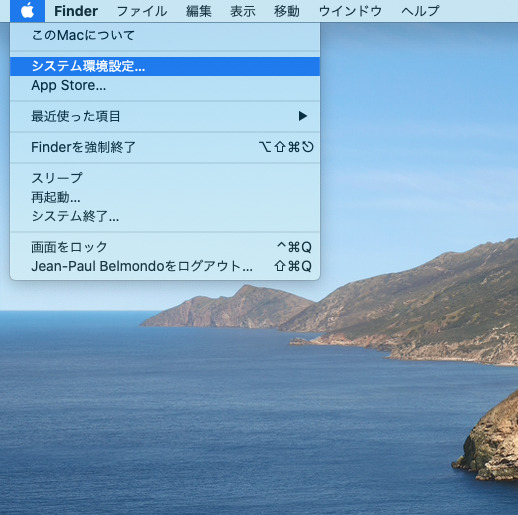Select このMacについて from the Apple menu
Screen dimensions: 518x515
coord(165,35)
